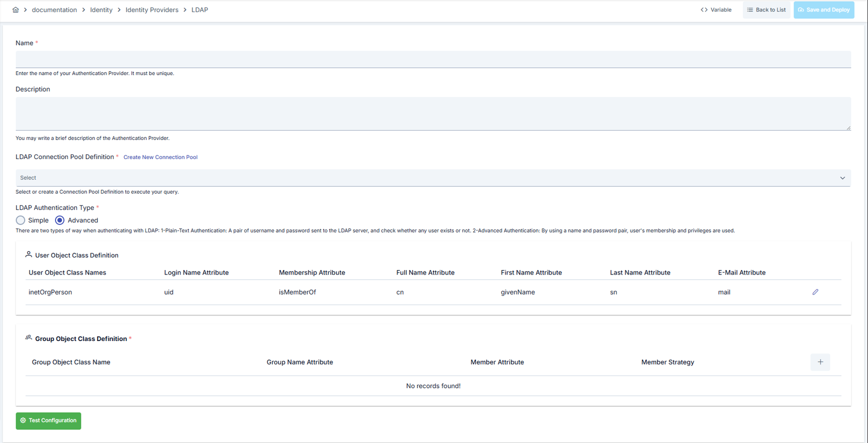
Task: Click Create New Connection Pool link
Action: point(160,157)
